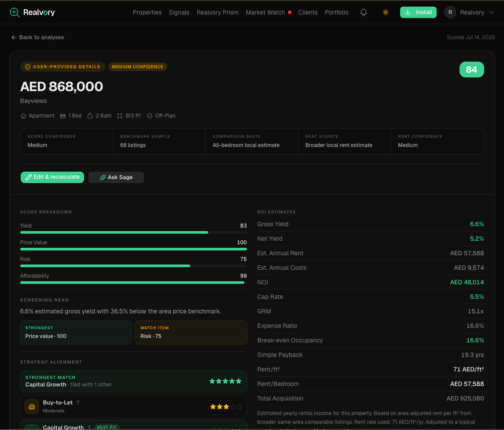Click the back arrow icon
The image size is (504, 430).
(14, 37)
